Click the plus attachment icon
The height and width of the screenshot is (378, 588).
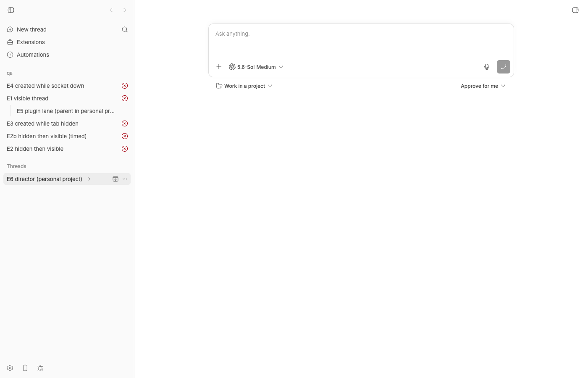click(x=219, y=67)
